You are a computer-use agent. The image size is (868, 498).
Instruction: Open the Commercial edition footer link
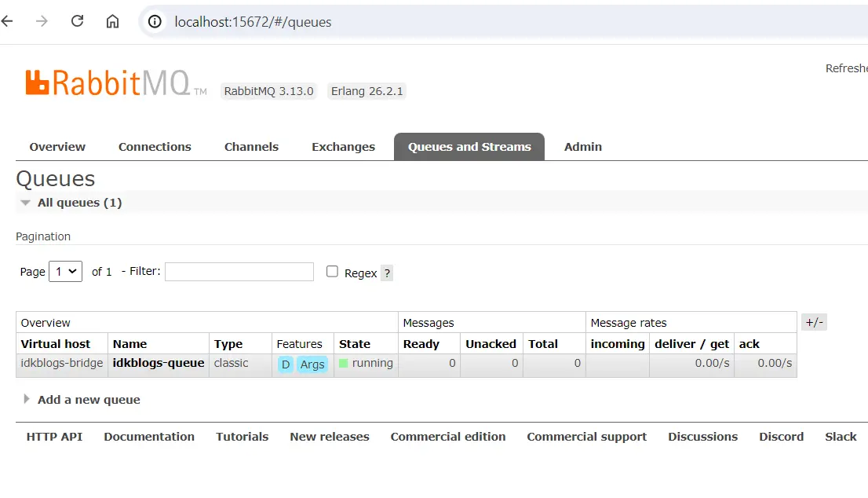tap(448, 437)
